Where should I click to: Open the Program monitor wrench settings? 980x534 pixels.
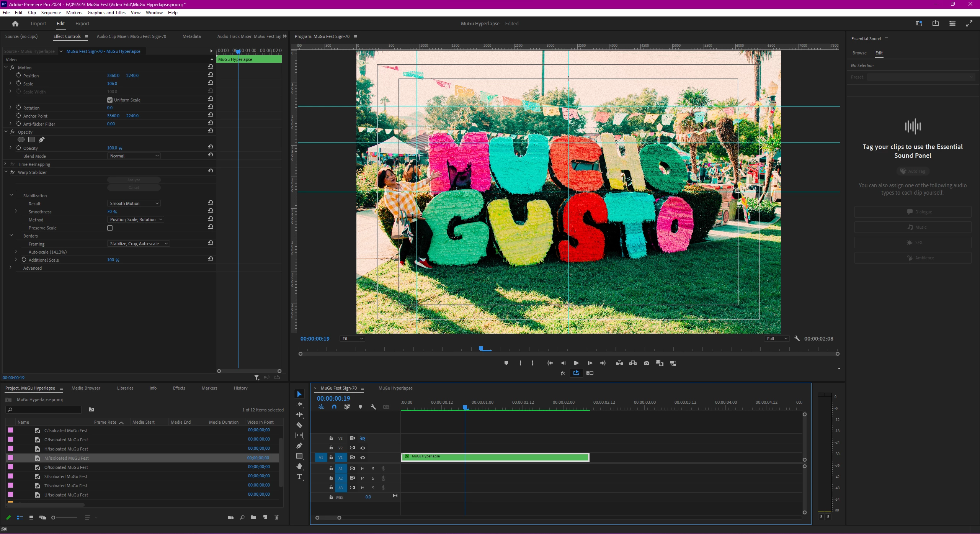click(797, 339)
